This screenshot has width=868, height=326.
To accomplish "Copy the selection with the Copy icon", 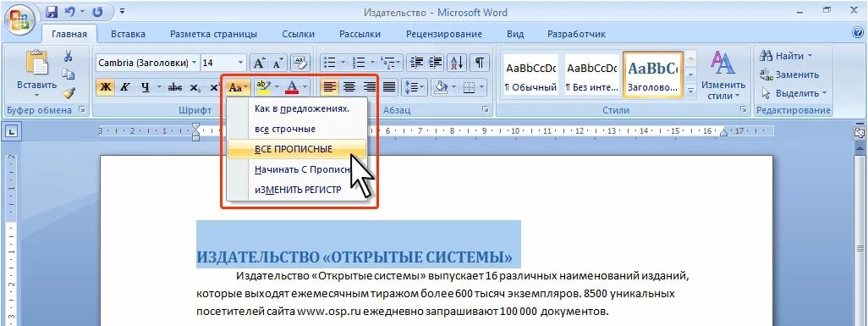I will click(68, 75).
